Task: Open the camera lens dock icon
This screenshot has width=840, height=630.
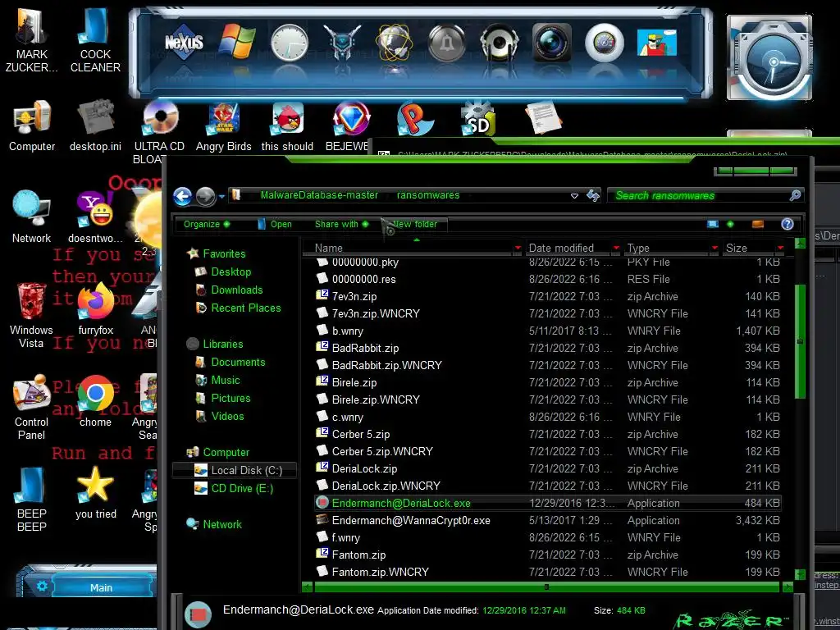Action: point(552,43)
